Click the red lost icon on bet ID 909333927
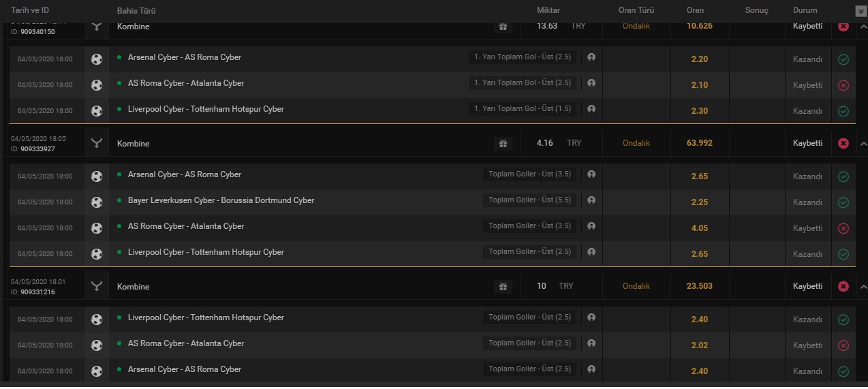868x389 pixels. click(843, 144)
